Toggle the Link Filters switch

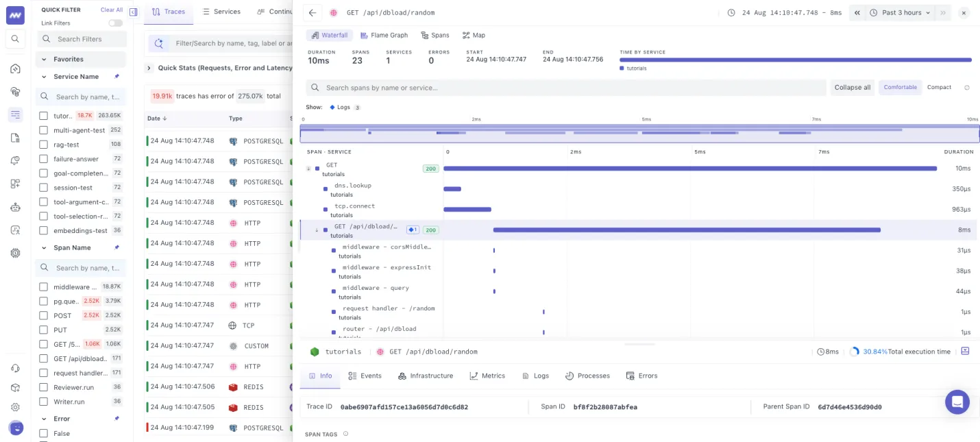115,23
